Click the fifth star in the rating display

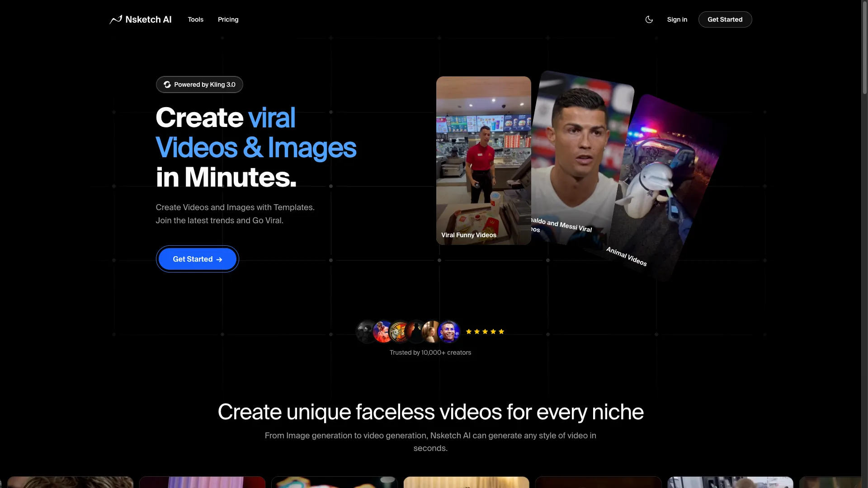(501, 331)
